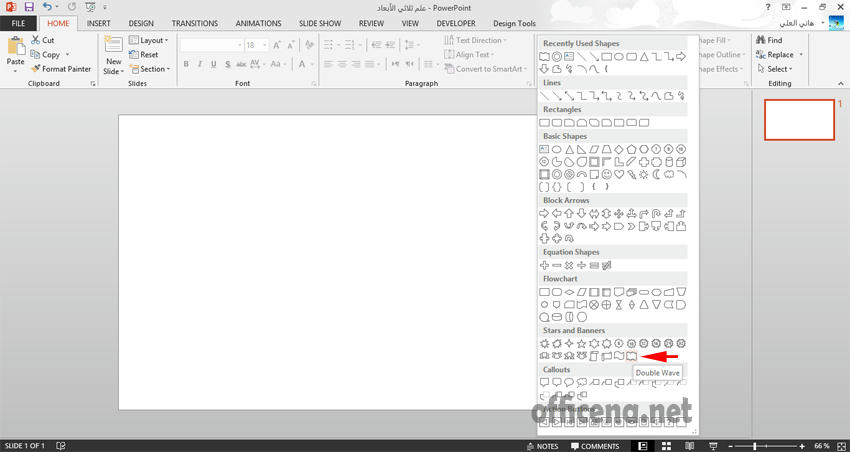
Task: Toggle the Notes pane in status bar
Action: pyautogui.click(x=542, y=446)
